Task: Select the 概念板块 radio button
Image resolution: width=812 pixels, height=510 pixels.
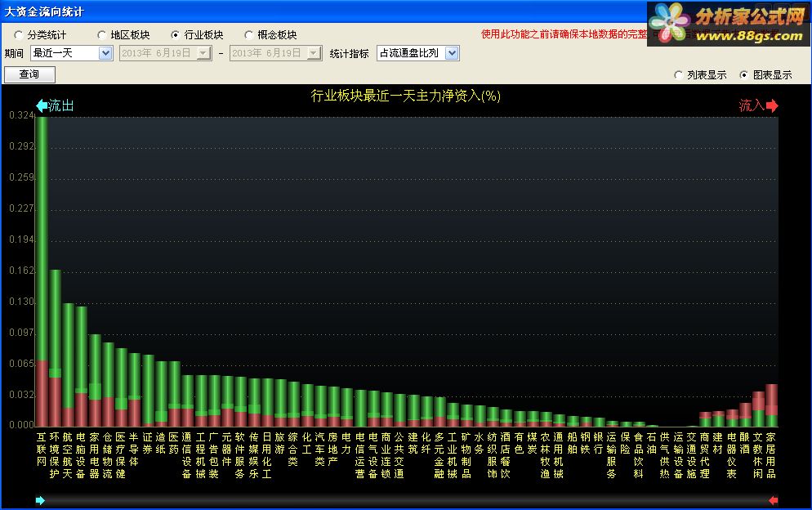Action: point(248,34)
